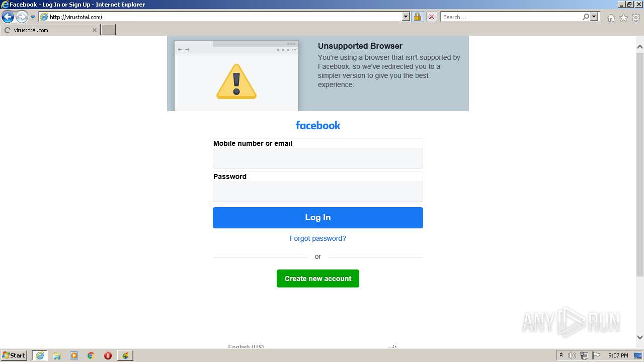Open Google Chrome from the taskbar

(x=91, y=355)
